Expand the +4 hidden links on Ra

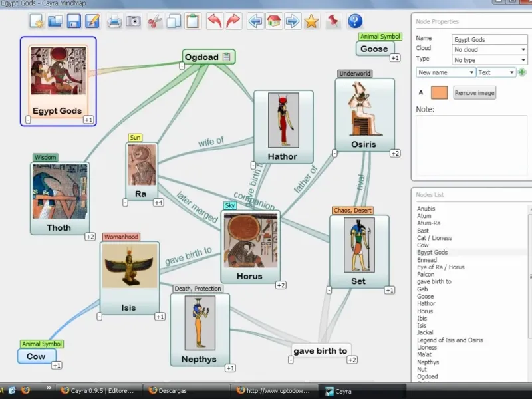[x=158, y=203]
